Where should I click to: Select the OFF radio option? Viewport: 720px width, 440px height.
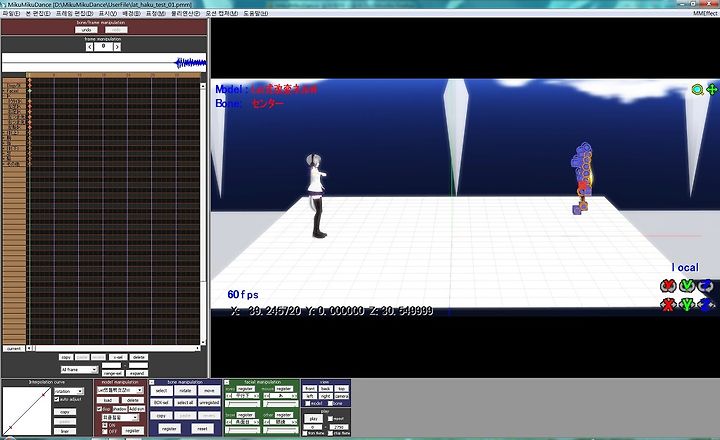pos(105,432)
